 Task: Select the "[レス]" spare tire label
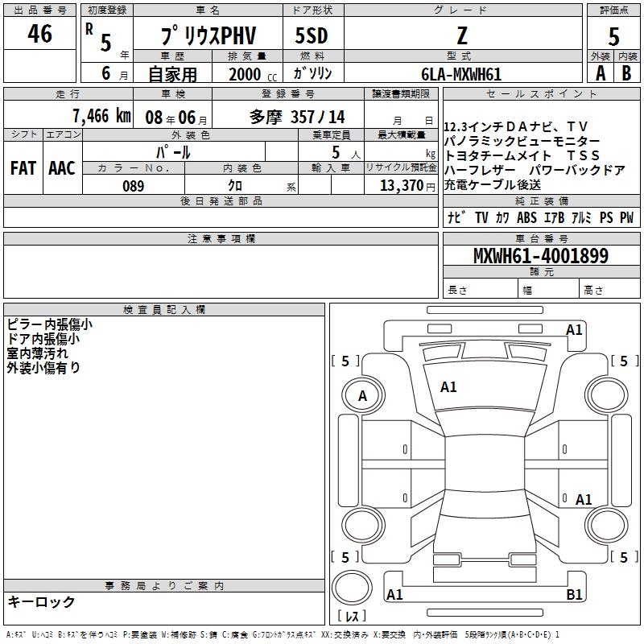click(x=352, y=616)
